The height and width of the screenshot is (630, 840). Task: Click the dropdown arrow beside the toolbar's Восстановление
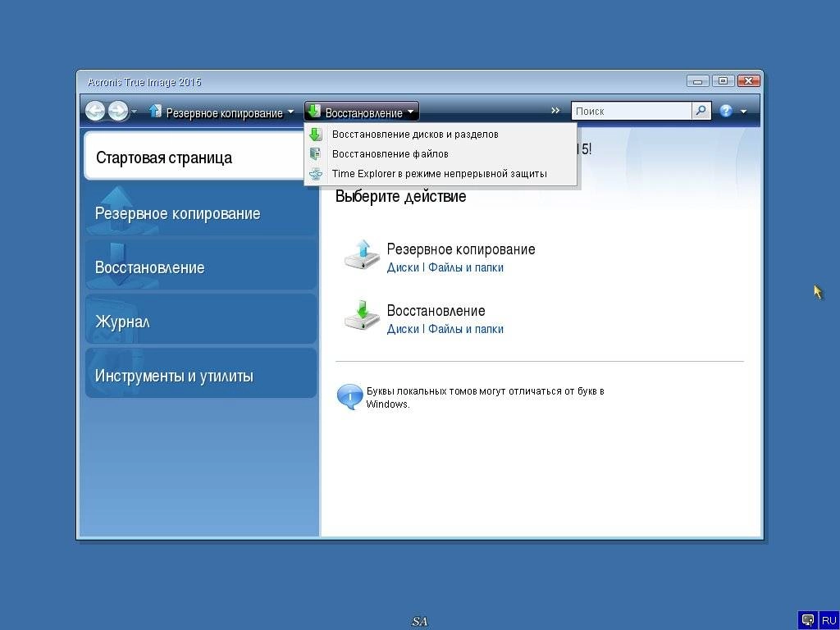click(410, 112)
